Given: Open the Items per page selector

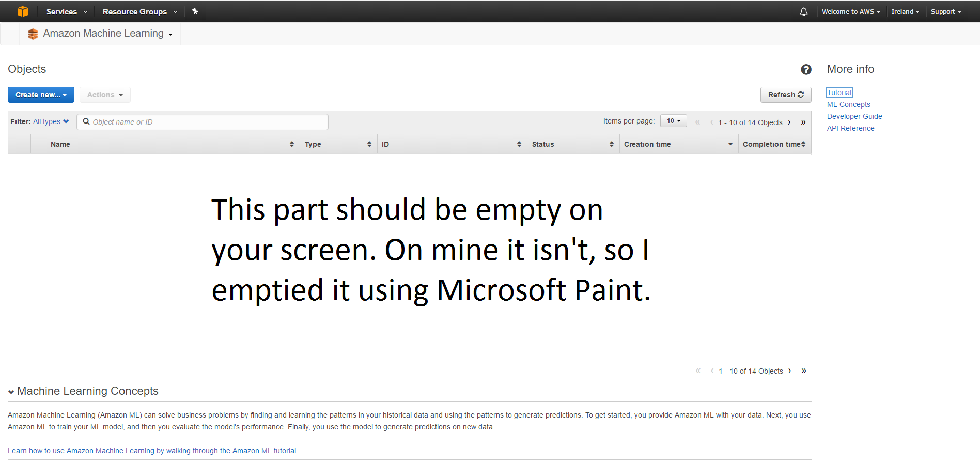Looking at the screenshot, I should (673, 121).
